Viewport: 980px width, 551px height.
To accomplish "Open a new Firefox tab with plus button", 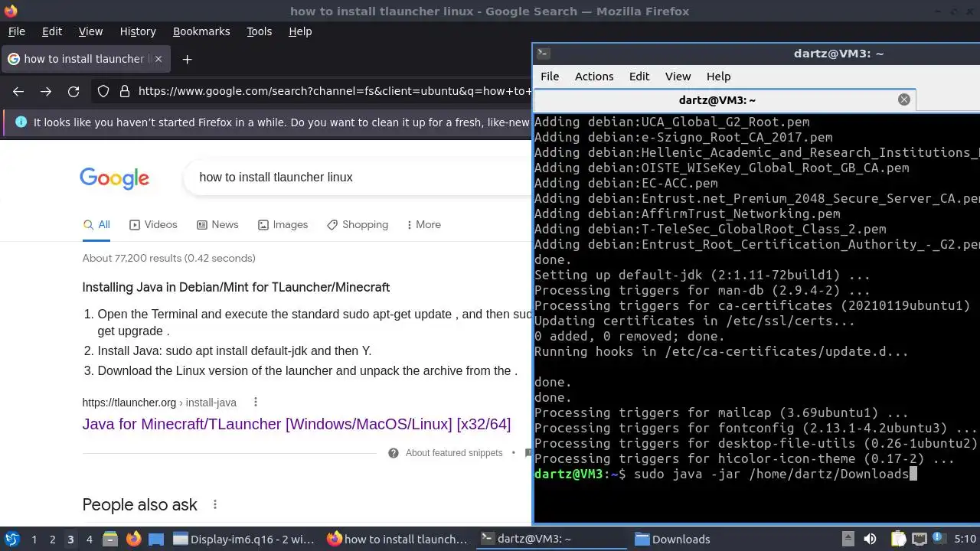I will pos(187,59).
